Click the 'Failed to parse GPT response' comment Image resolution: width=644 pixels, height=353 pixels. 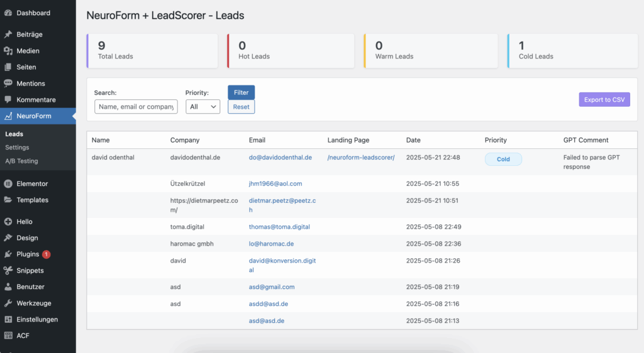point(591,162)
